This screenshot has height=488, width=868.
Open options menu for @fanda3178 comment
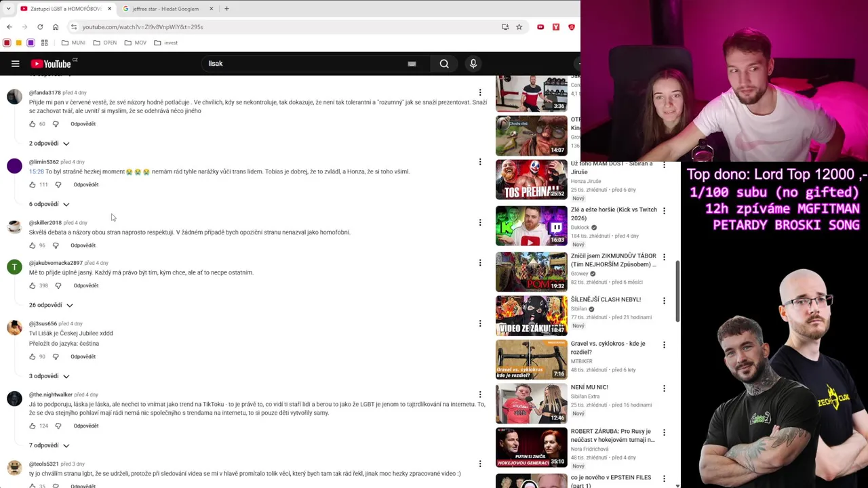[480, 93]
